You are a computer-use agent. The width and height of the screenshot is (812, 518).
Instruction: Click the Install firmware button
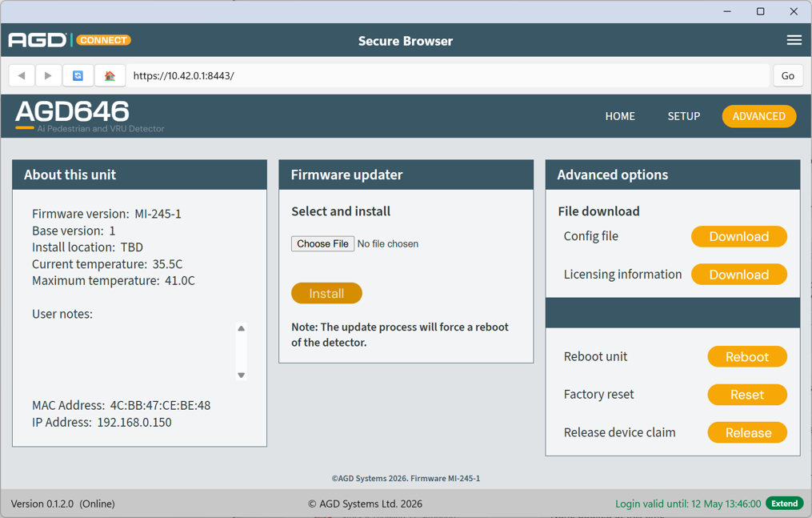pos(326,293)
